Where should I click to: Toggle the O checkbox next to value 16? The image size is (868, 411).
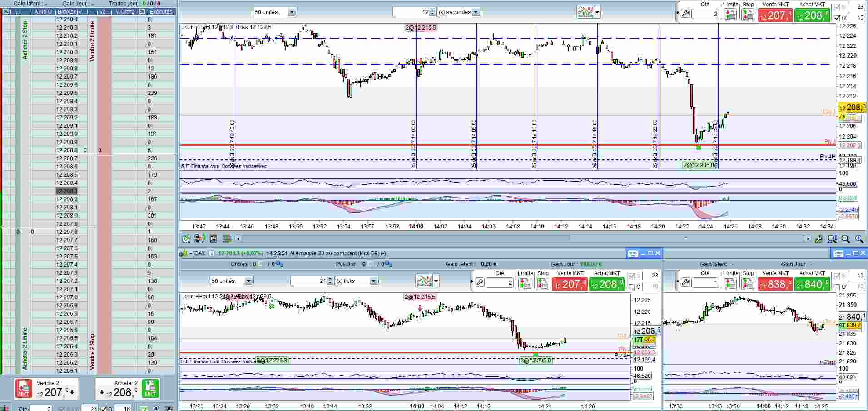pos(838,18)
